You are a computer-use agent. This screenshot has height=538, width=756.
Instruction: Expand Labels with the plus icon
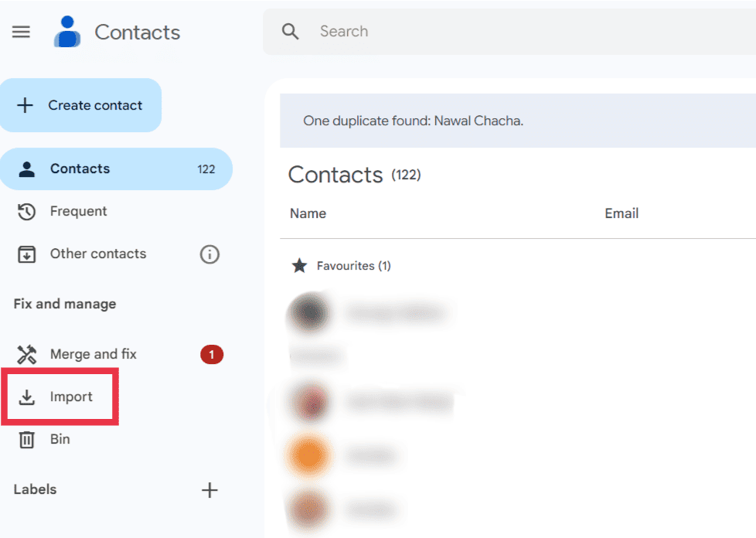[x=209, y=489]
